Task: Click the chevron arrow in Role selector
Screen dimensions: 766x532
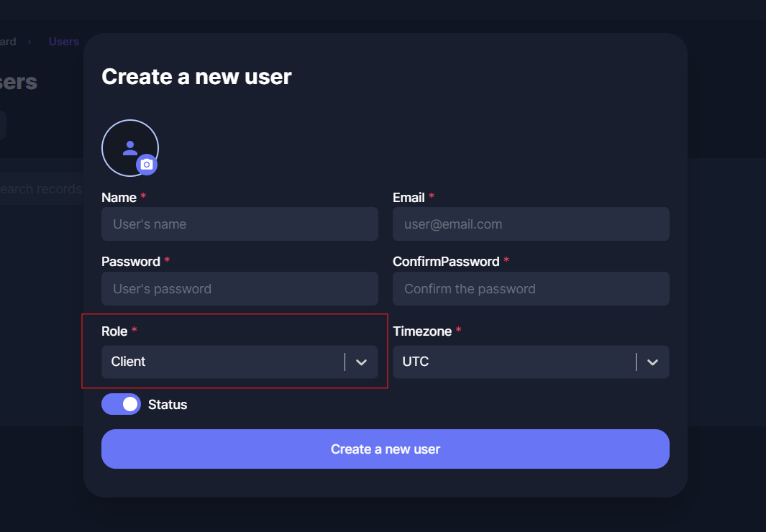Action: click(362, 362)
